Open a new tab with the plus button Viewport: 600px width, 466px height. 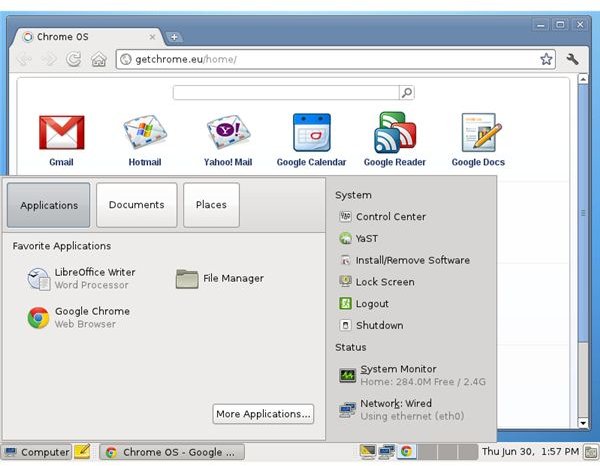pos(174,37)
